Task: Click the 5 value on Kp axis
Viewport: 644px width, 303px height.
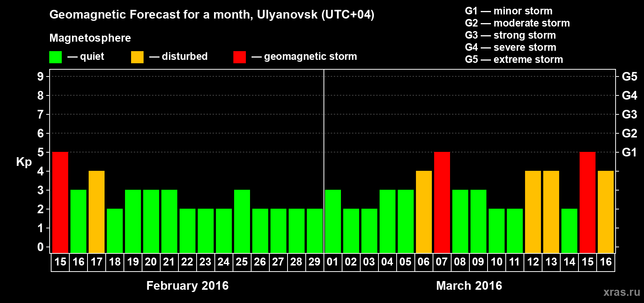Action: pos(41,152)
